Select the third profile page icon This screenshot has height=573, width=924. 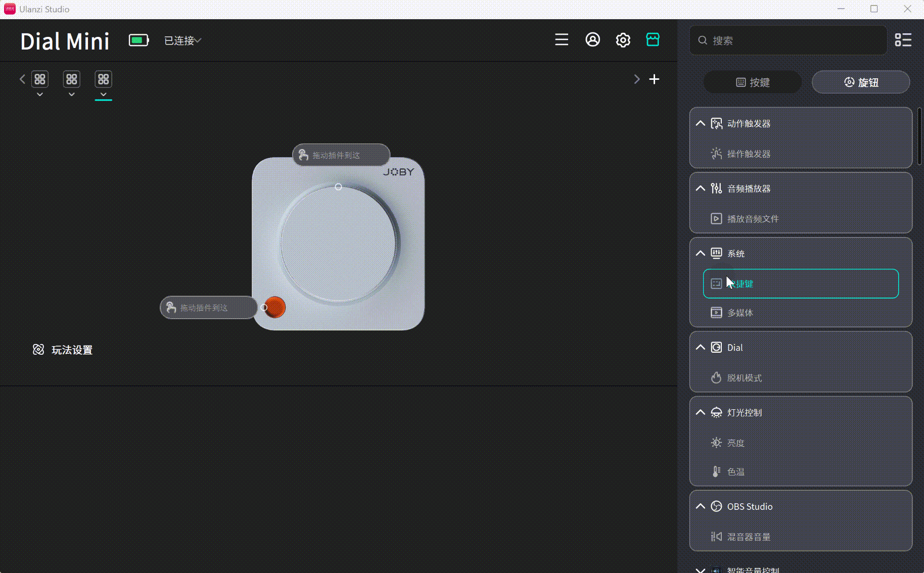point(104,79)
